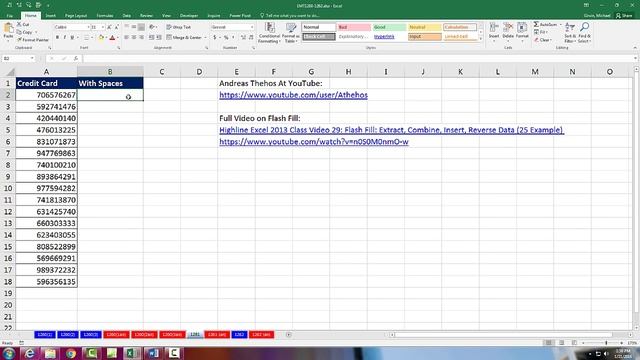Viewport: 640px width, 360px height.
Task: Click the Copy button in Clipboard
Action: (25, 32)
